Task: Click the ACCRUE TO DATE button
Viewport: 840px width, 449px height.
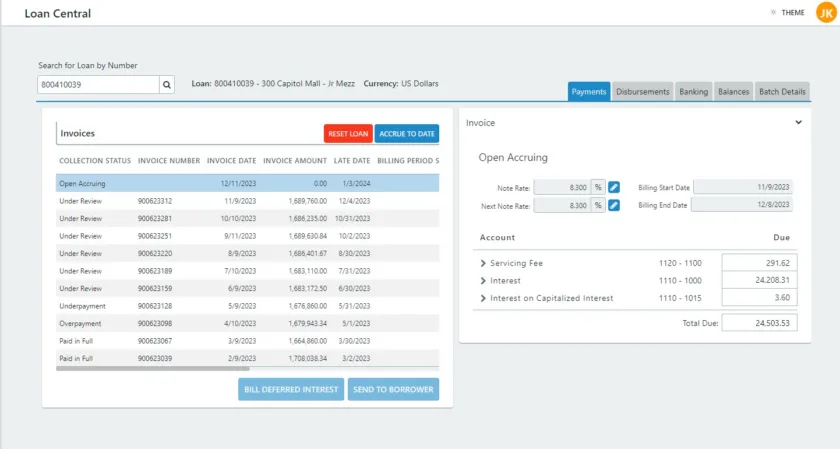Action: point(407,134)
